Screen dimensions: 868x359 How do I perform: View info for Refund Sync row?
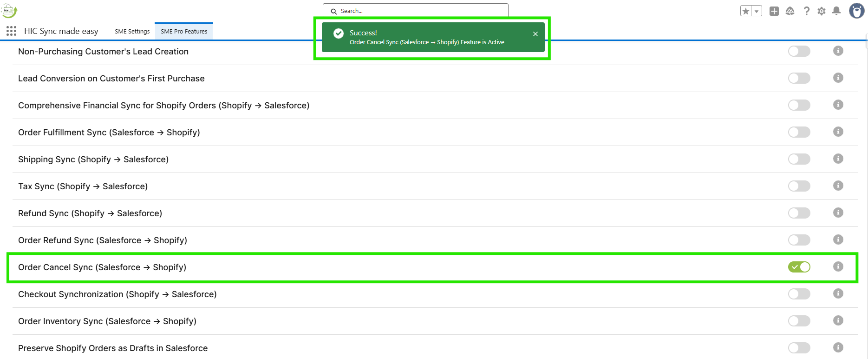click(838, 213)
